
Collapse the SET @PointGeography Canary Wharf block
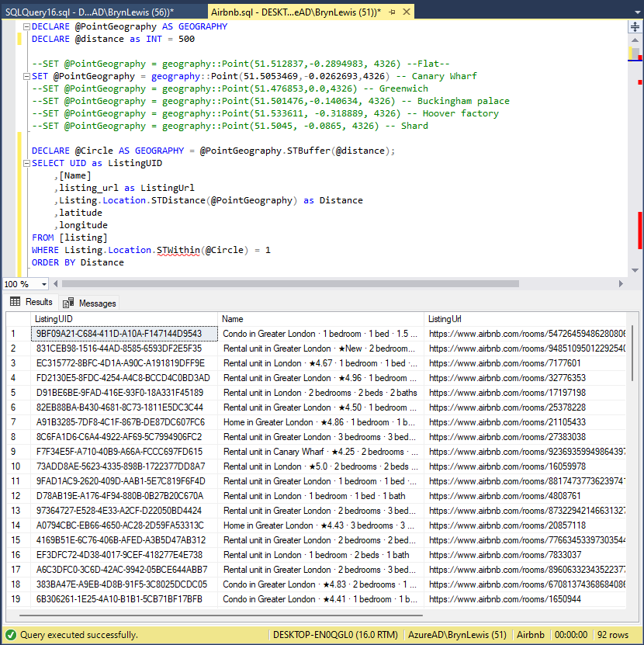click(x=26, y=76)
